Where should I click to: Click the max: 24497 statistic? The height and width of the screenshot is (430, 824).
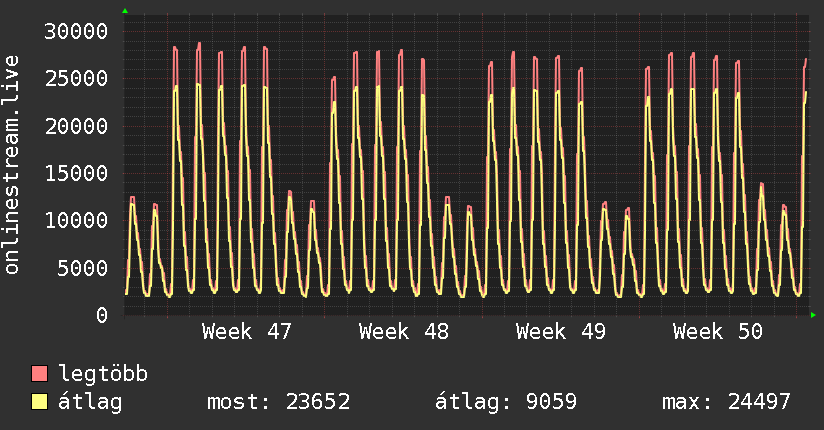tap(726, 402)
